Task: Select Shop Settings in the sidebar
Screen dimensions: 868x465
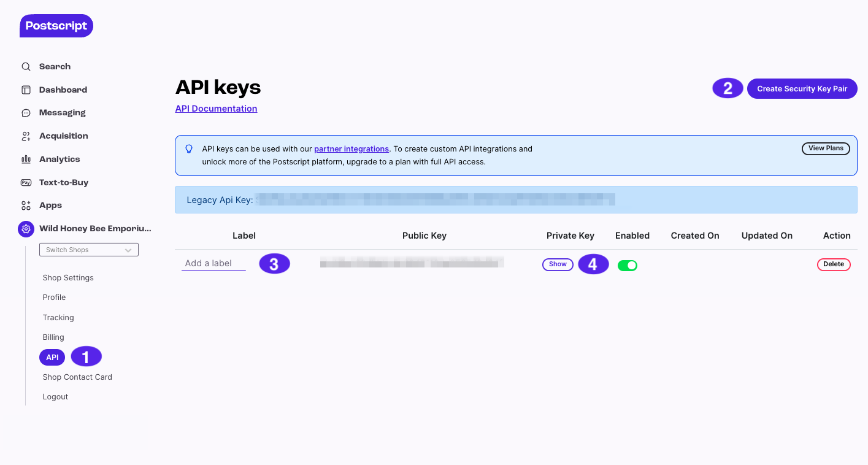Action: point(67,277)
